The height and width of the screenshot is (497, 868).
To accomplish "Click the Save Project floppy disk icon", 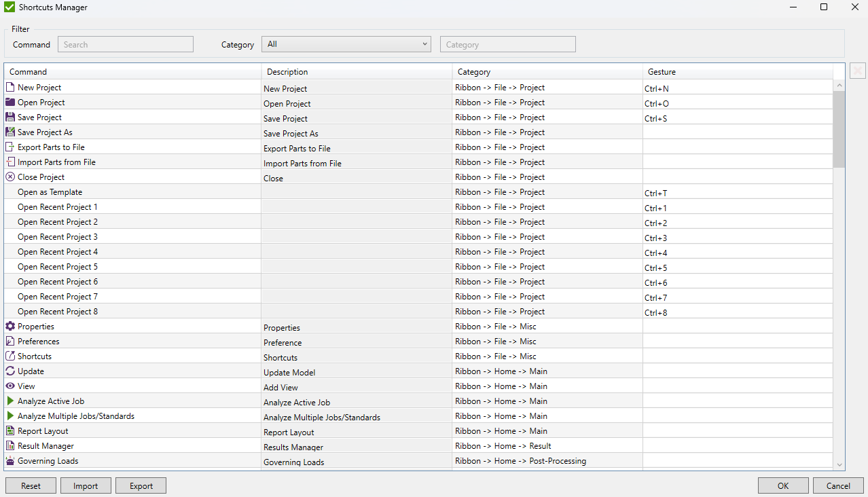I will pos(10,117).
